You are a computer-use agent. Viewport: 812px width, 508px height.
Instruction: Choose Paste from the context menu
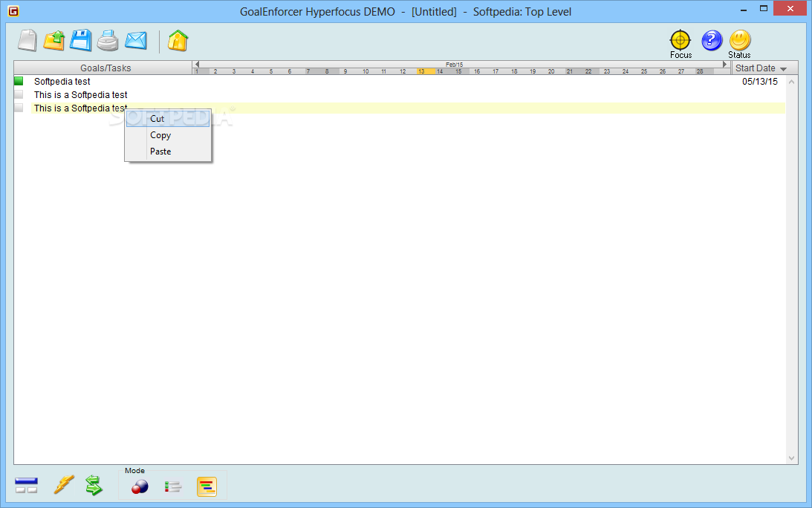[x=168, y=152]
